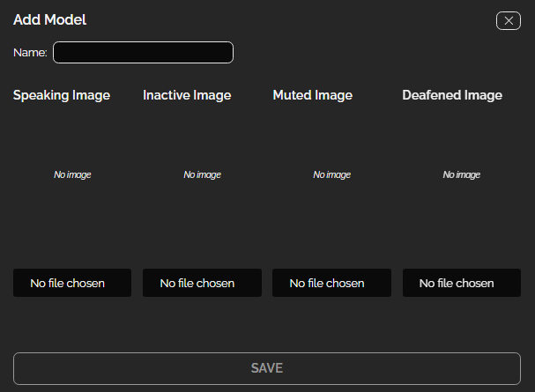535x392 pixels.
Task: Choose a file for Speaking Image
Action: pyautogui.click(x=72, y=283)
